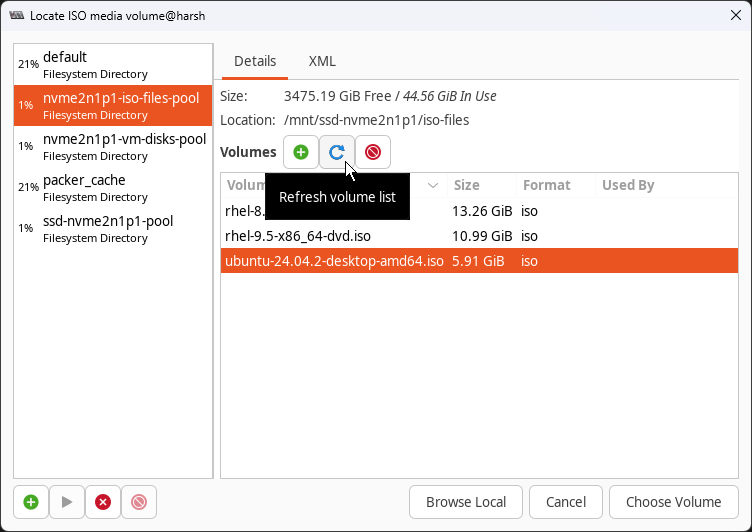
Task: Confirm with Choose Volume button
Action: coord(673,502)
